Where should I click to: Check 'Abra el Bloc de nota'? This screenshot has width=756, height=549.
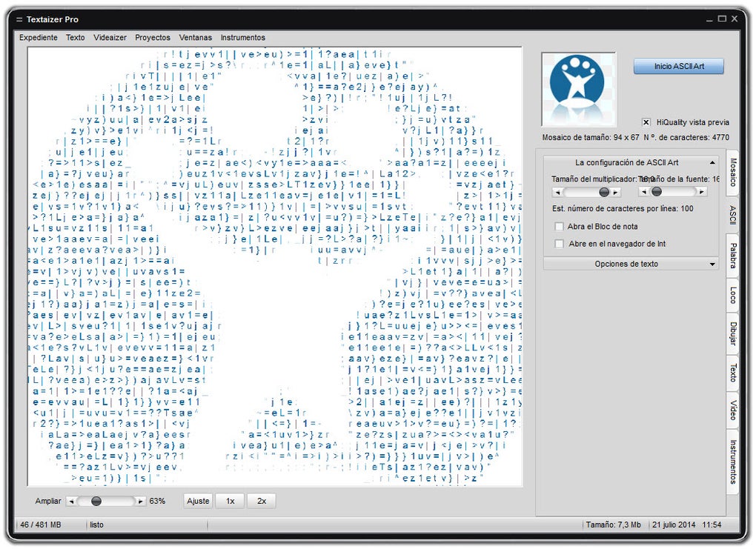(558, 227)
